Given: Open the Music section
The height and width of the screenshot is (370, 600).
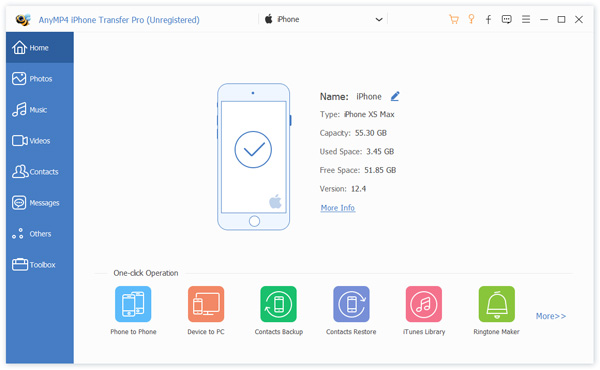Looking at the screenshot, I should pos(40,110).
